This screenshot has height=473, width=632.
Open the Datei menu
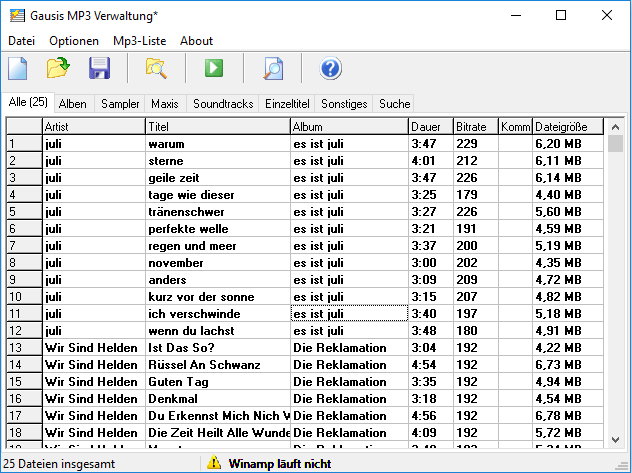(21, 41)
